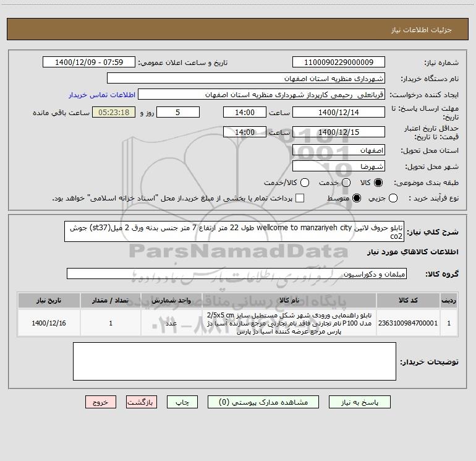
Task: Click the delivery province field اصفهان
Action: (x=339, y=150)
